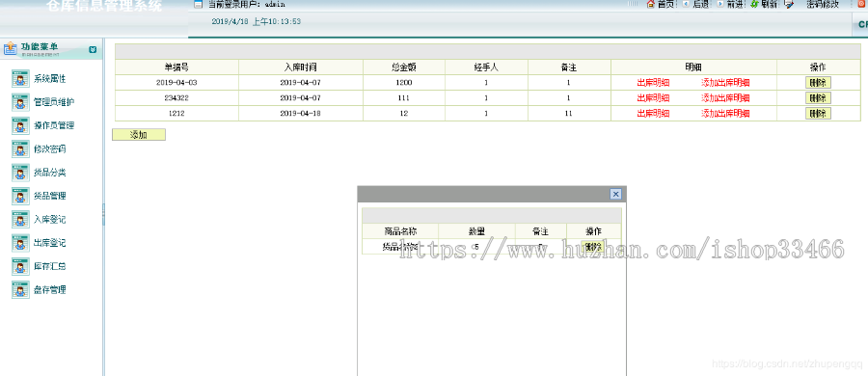This screenshot has height=376, width=868.
Task: Open 盘存管理 menu item
Action: (50, 289)
